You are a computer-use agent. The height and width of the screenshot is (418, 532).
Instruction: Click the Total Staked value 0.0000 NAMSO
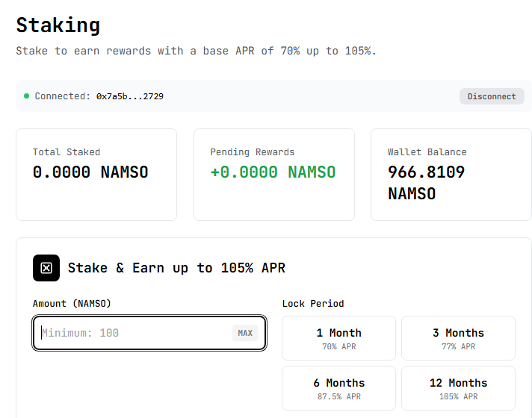click(90, 172)
